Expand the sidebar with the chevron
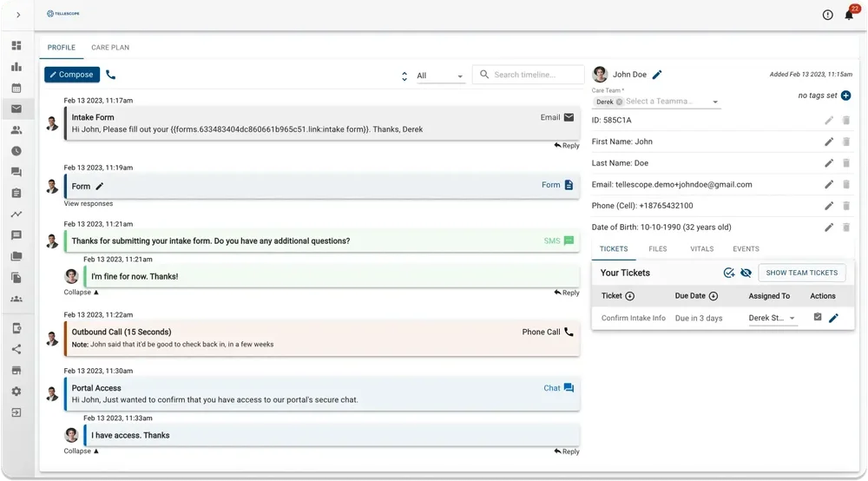 [18, 15]
